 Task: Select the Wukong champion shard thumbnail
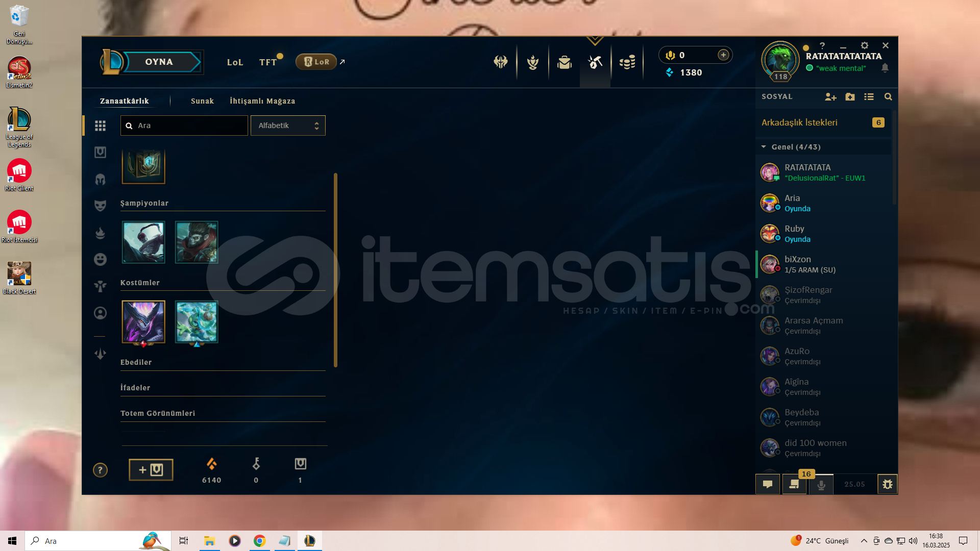point(197,242)
